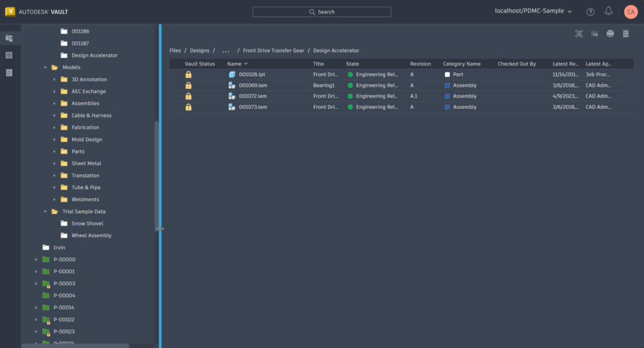Click the Bearing1 title cell
This screenshot has height=348, width=644.
(324, 86)
